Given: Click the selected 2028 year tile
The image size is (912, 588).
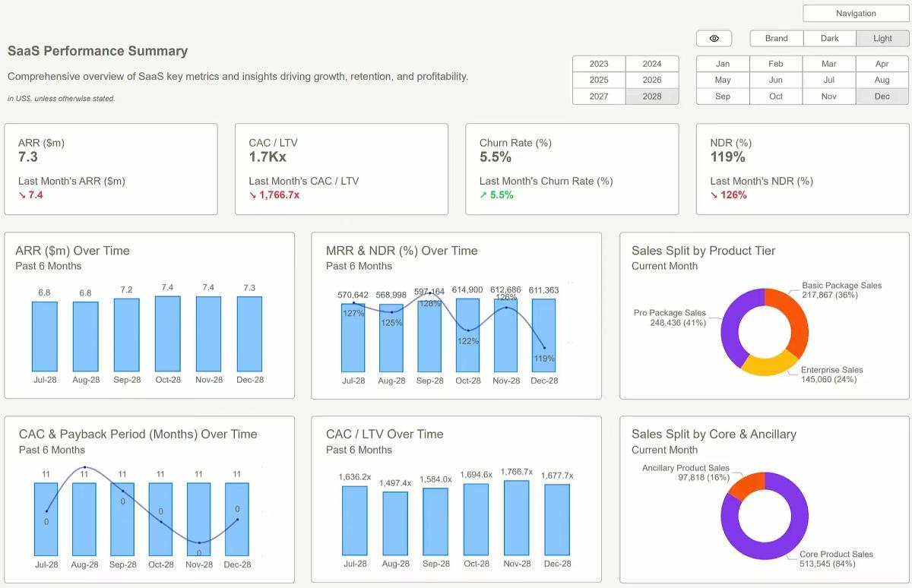Looking at the screenshot, I should (x=652, y=96).
